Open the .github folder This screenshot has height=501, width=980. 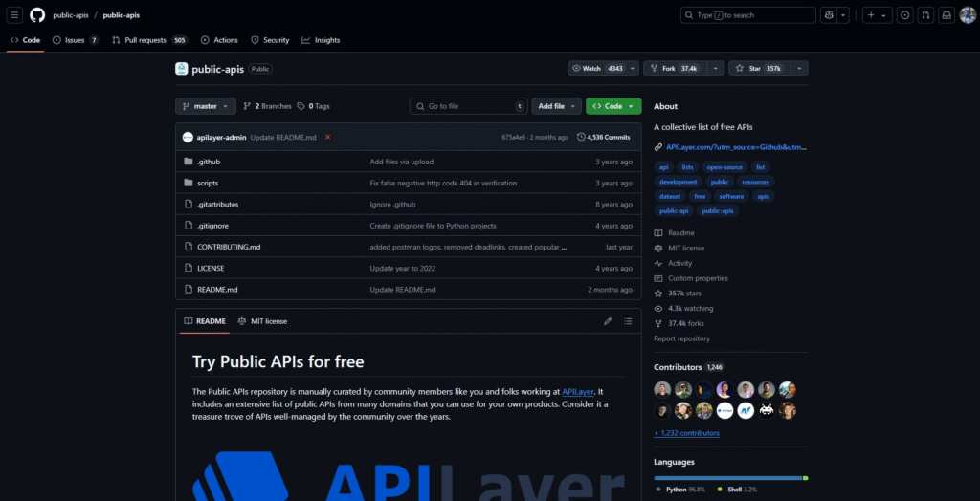(x=209, y=162)
